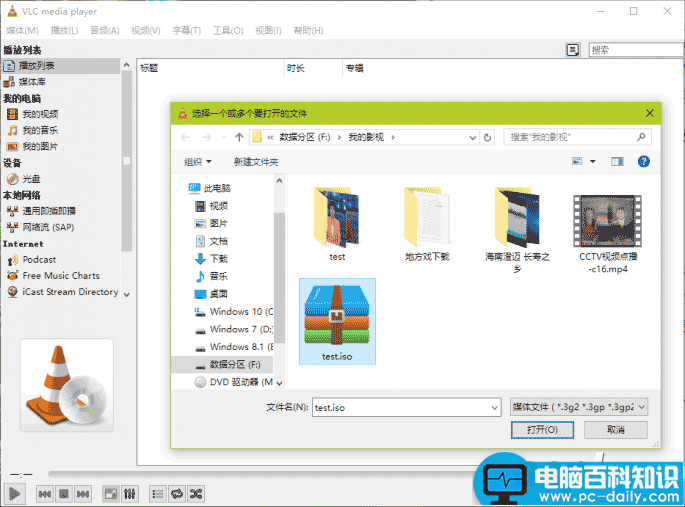Image resolution: width=685 pixels, height=507 pixels.
Task: Toggle playlist view mode icon
Action: pyautogui.click(x=573, y=50)
